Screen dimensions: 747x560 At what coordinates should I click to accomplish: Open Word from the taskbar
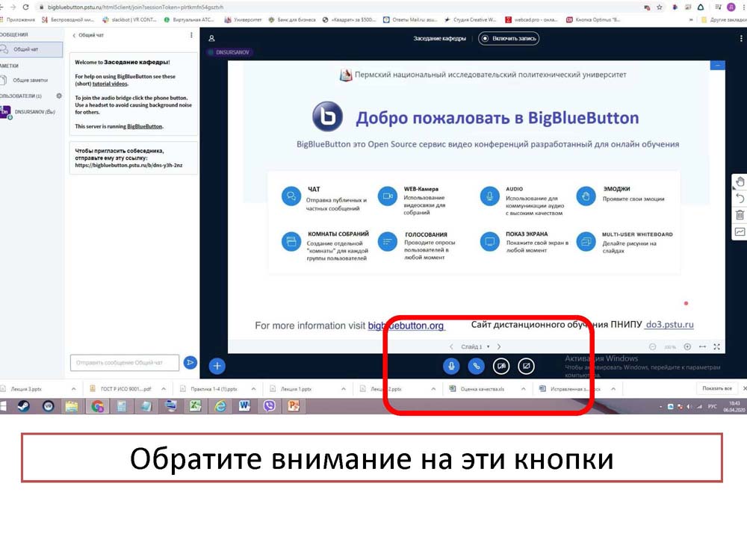pos(244,405)
